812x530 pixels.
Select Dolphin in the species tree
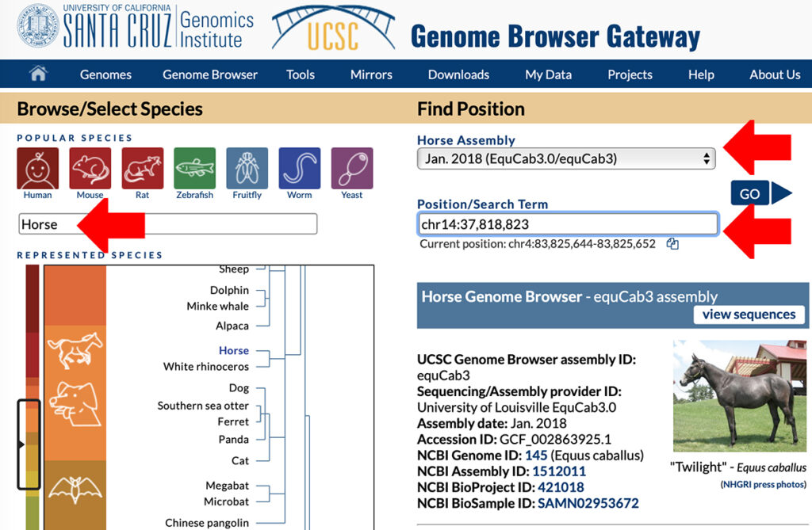click(x=229, y=291)
